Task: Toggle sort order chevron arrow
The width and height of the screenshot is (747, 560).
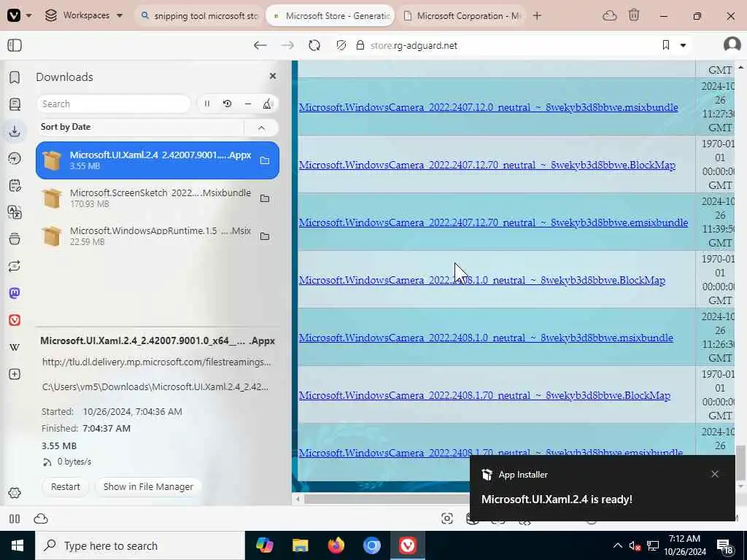Action: pos(261,128)
